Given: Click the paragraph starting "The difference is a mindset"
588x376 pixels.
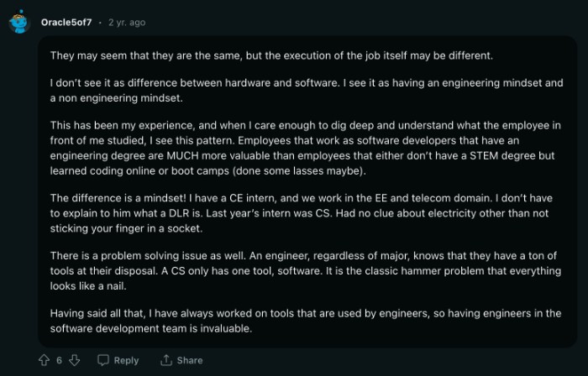Looking at the screenshot, I should pyautogui.click(x=301, y=213).
